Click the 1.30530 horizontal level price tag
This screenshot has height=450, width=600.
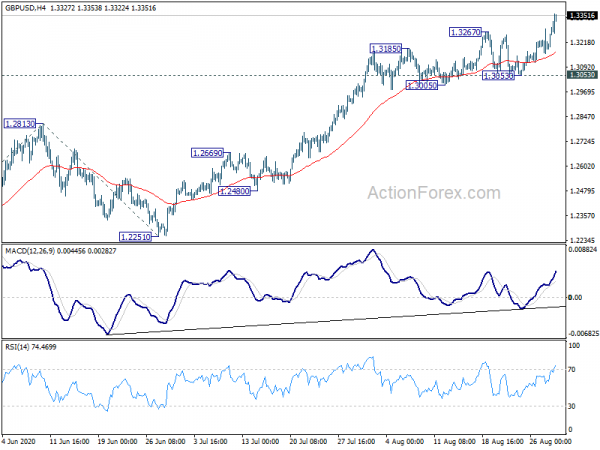(x=582, y=75)
